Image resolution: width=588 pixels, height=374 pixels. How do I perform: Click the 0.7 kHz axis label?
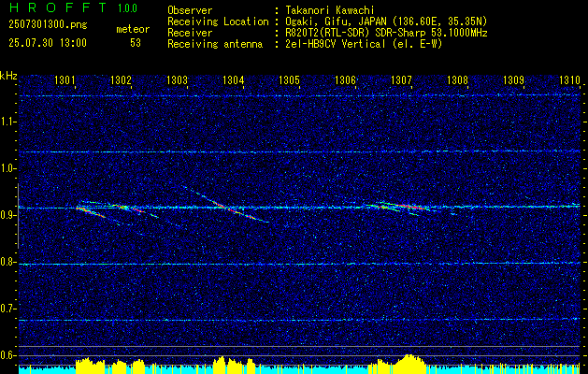7,309
